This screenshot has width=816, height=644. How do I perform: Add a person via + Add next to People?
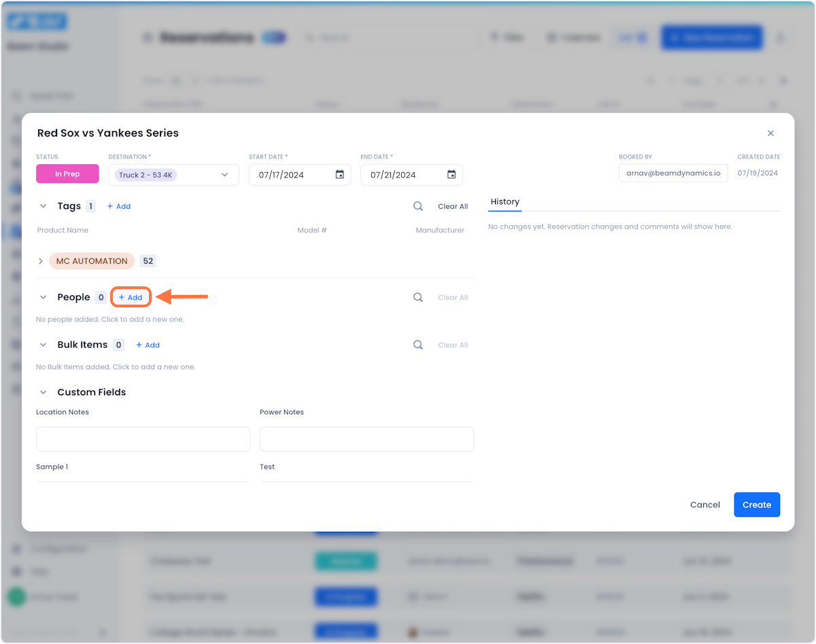coord(131,298)
